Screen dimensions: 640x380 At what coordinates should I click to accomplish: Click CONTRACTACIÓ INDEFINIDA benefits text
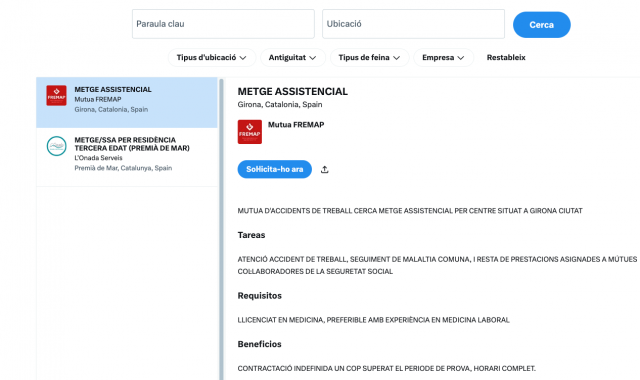387,369
